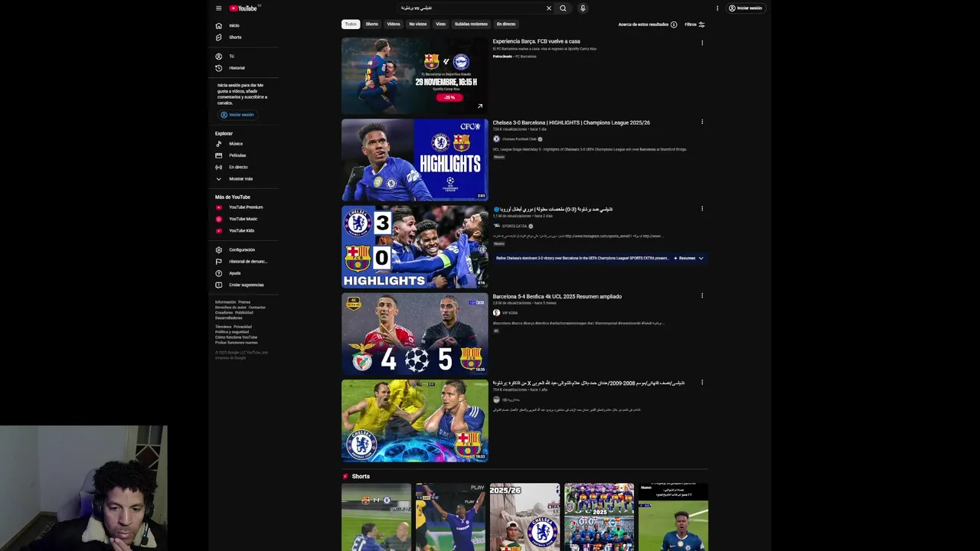Select the Shorts filter chip
The height and width of the screenshot is (551, 980).
372,24
